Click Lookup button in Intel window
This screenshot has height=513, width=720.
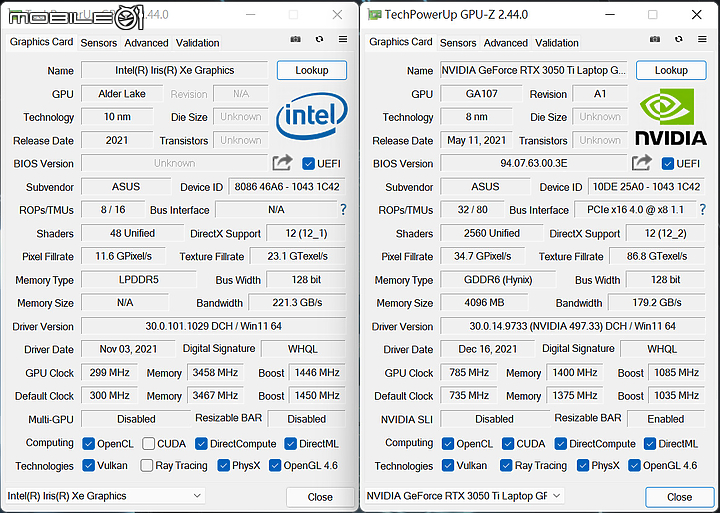pyautogui.click(x=312, y=70)
